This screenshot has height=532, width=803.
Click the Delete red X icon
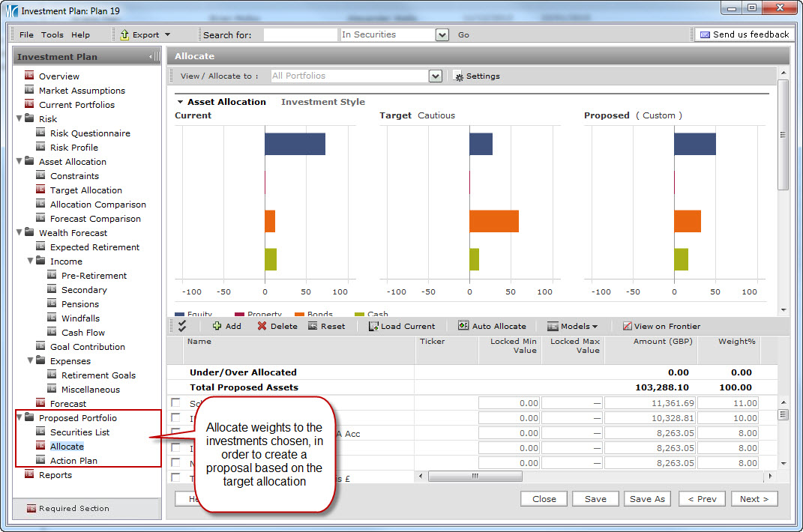[262, 326]
